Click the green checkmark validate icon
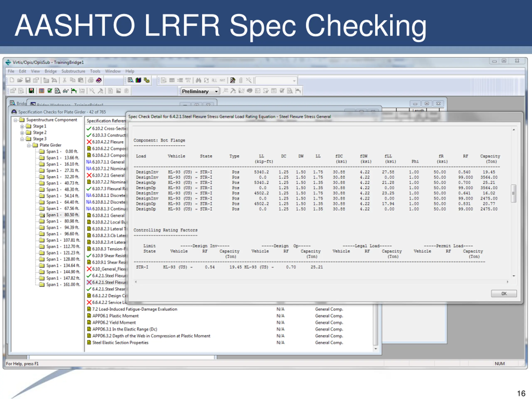 [50, 91]
